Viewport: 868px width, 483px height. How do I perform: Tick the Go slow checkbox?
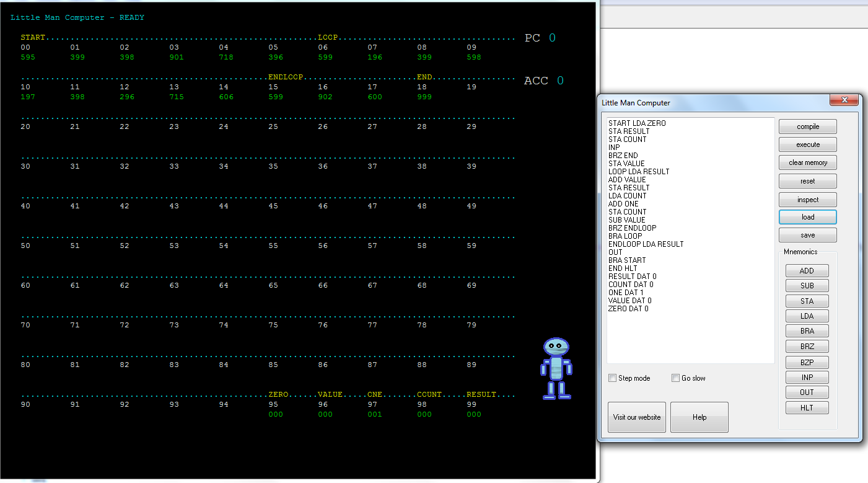pos(675,378)
